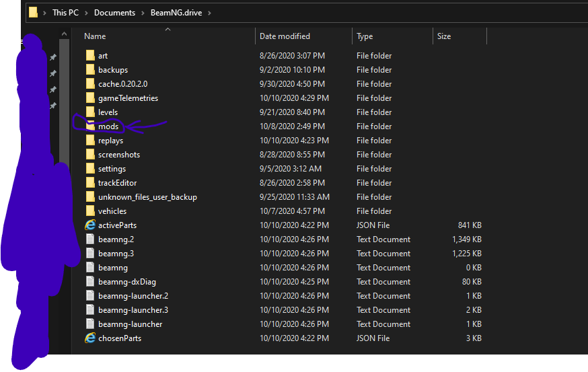This screenshot has height=372, width=588.
Task: Sort by the Type column header
Action: (x=365, y=36)
